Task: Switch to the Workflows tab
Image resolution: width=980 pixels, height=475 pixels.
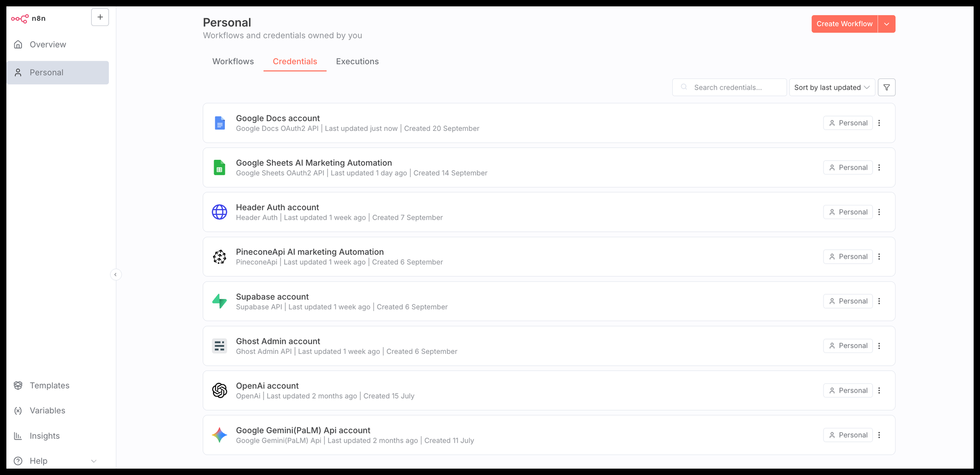Action: click(x=233, y=61)
